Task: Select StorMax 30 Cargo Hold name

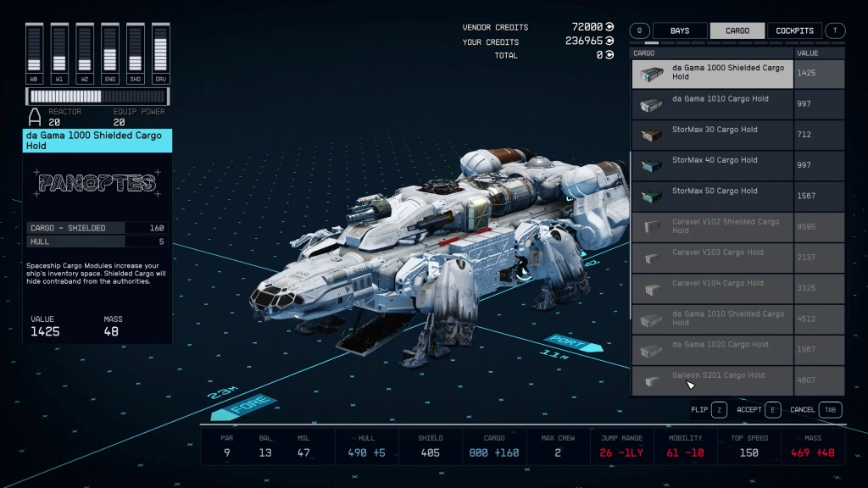Action: [x=715, y=130]
